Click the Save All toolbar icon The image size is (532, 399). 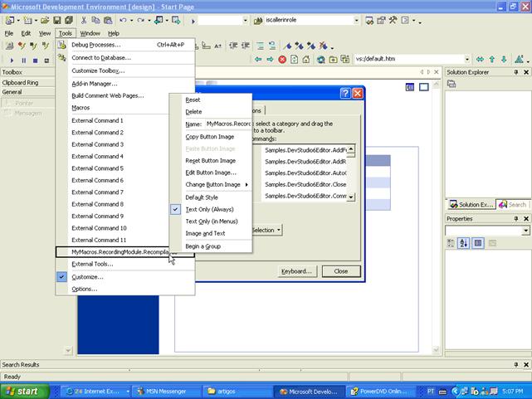[x=69, y=21]
